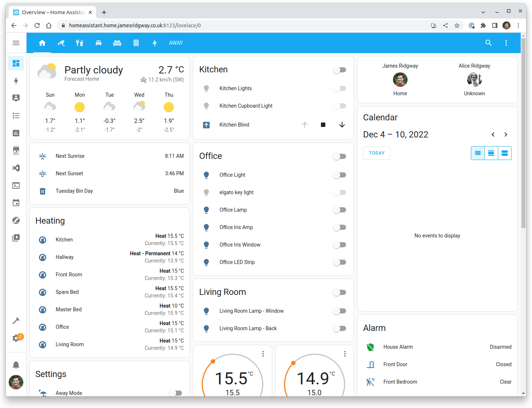Toggle all Living Room lights with the group switch
The height and width of the screenshot is (408, 532).
[339, 292]
